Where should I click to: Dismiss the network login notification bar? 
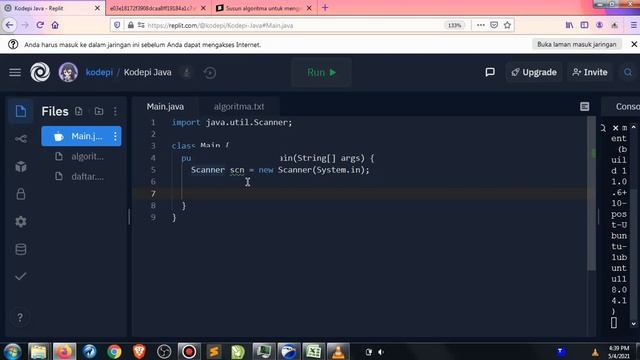(634, 44)
